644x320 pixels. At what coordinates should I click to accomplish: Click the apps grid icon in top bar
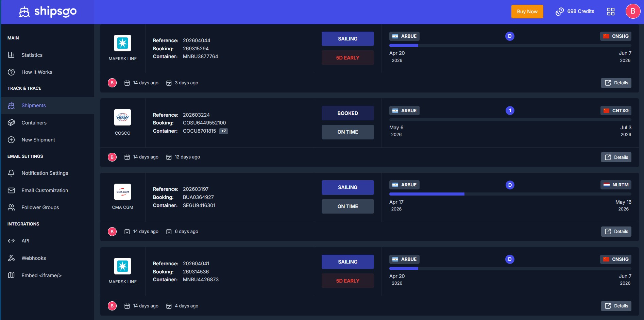[611, 11]
